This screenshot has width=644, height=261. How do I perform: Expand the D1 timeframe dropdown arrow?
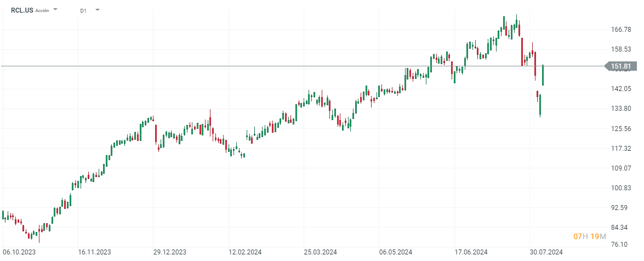[x=97, y=10]
